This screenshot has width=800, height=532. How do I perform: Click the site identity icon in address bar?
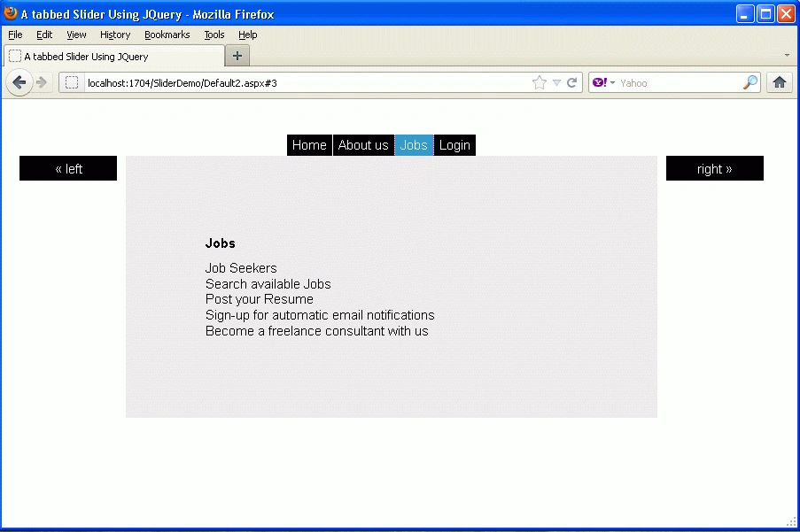[x=72, y=82]
